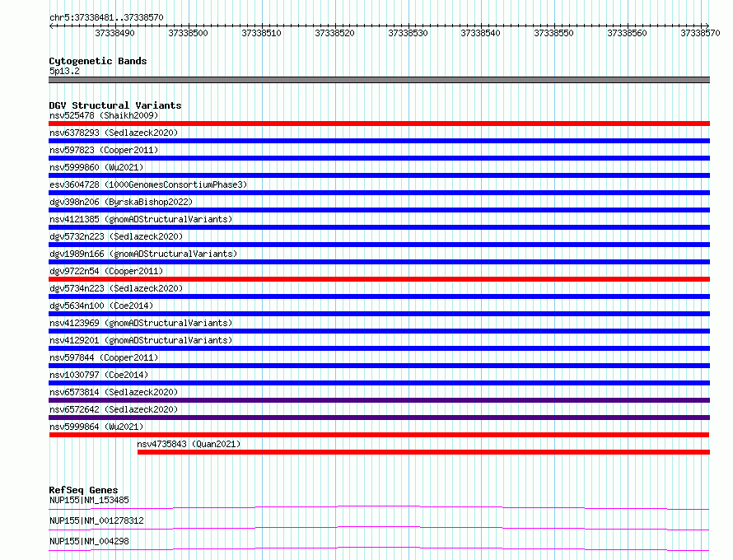Screen dimensions: 733x560
Task: Click ruler position 37338490
Action: [114, 33]
